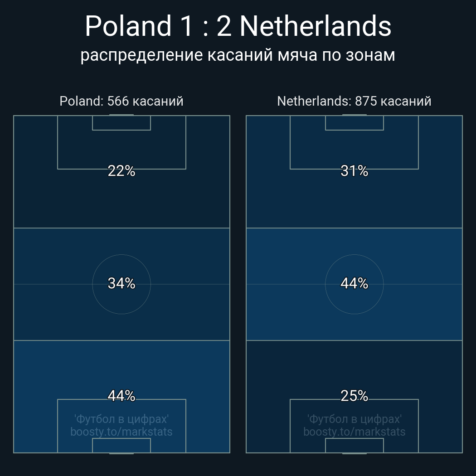Screen dimensions: 476x476
Task: Click 'Футбол в цифрах' watermark on Poland pitch
Action: click(121, 419)
